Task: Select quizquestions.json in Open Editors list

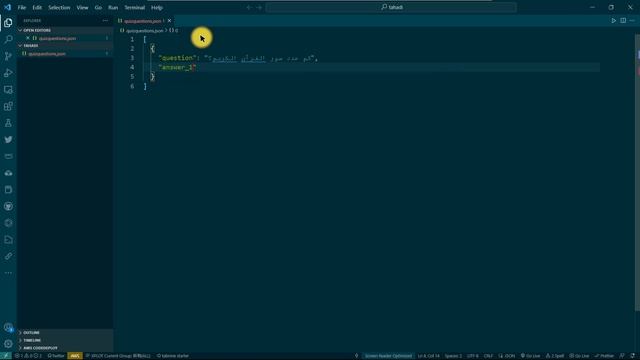Action: pyautogui.click(x=64, y=38)
